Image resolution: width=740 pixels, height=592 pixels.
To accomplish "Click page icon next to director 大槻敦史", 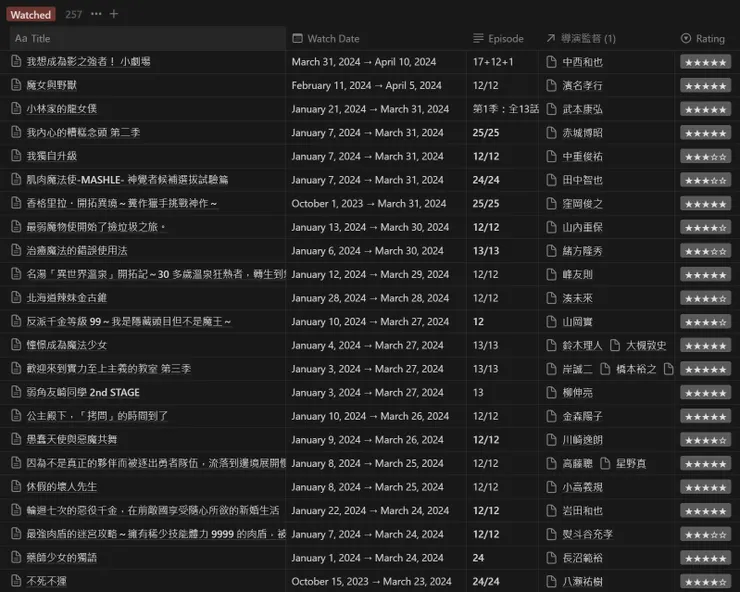I will click(x=614, y=345).
